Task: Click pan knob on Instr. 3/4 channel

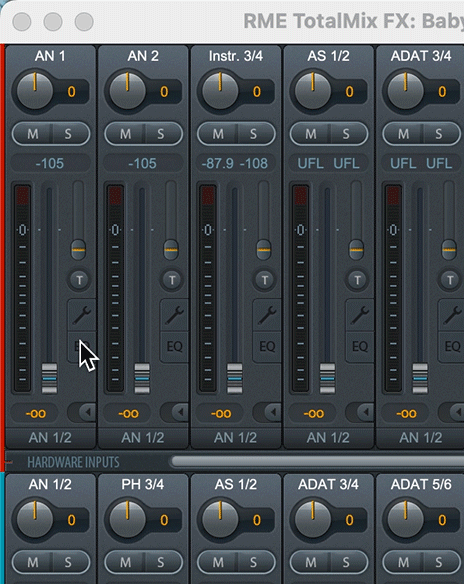Action: pos(220,91)
